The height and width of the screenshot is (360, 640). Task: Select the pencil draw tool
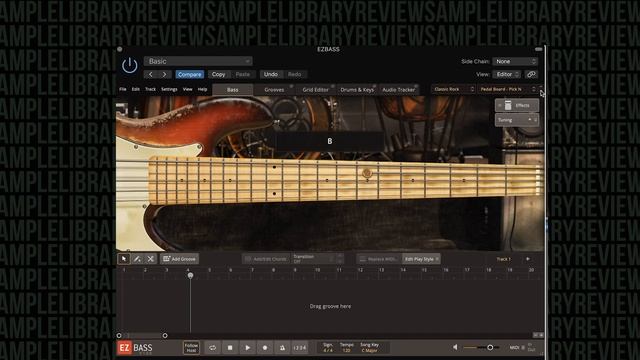(137, 259)
